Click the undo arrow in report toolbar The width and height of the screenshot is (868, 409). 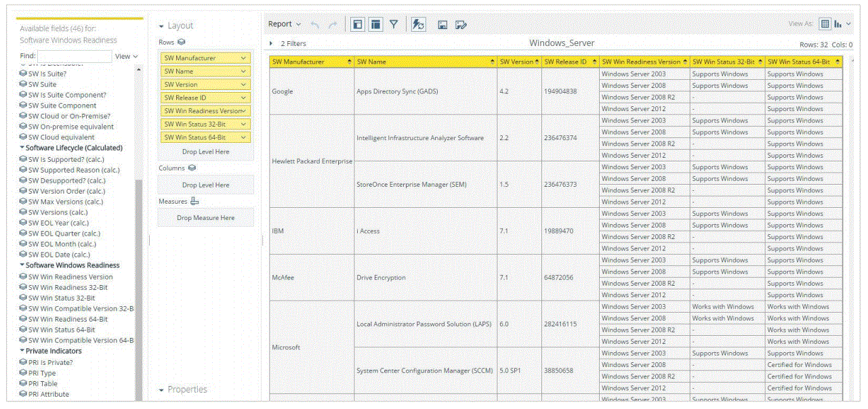[315, 24]
